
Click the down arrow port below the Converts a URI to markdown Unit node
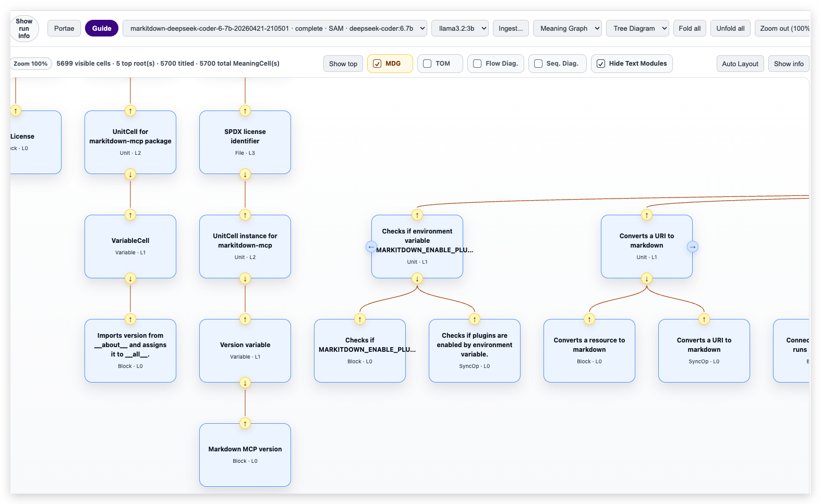coord(647,278)
